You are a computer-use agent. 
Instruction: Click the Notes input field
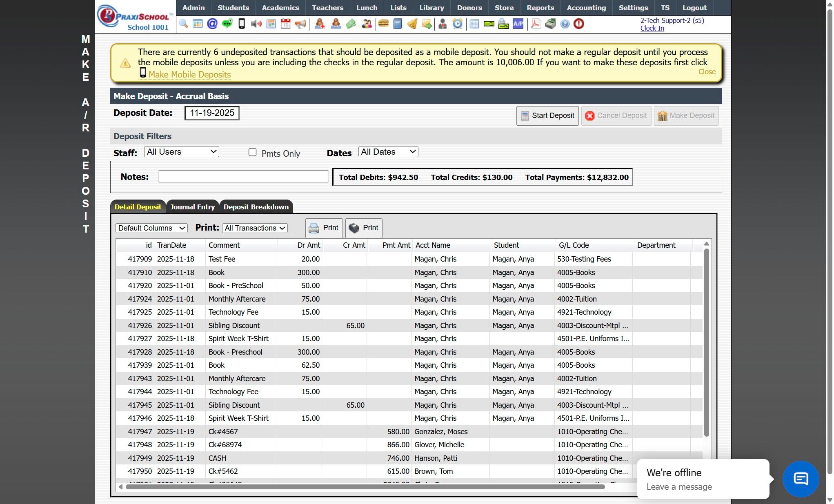[x=243, y=177]
